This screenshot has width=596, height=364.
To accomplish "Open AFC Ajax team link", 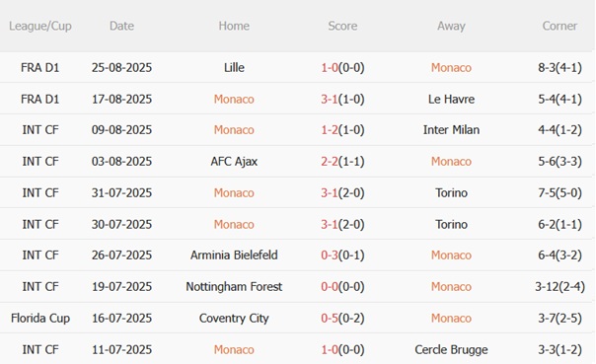I will [234, 162].
